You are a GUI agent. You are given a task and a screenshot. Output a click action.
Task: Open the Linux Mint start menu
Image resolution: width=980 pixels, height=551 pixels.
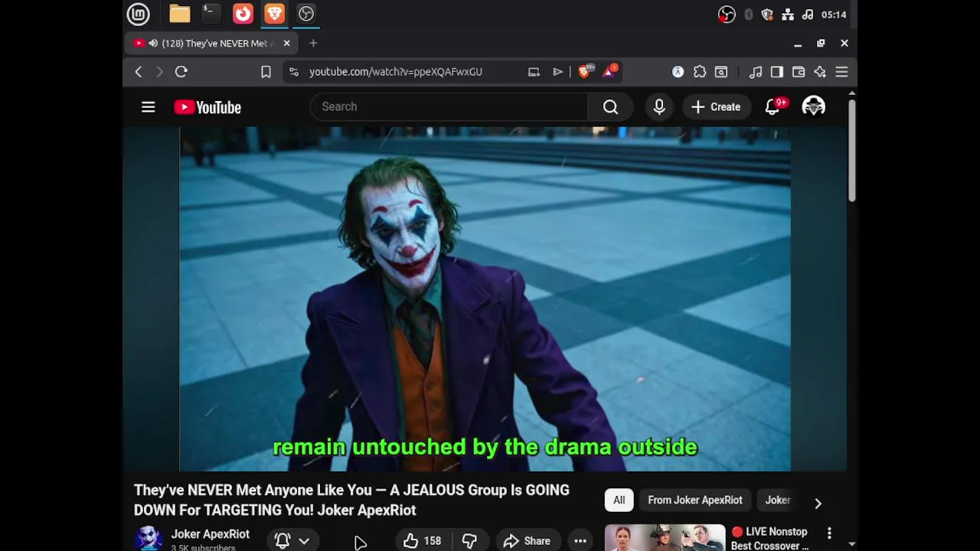138,14
